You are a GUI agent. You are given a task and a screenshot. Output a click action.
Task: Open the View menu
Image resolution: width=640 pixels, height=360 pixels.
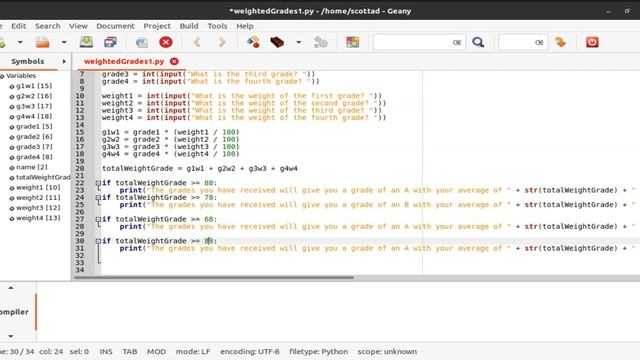pyautogui.click(x=78, y=26)
